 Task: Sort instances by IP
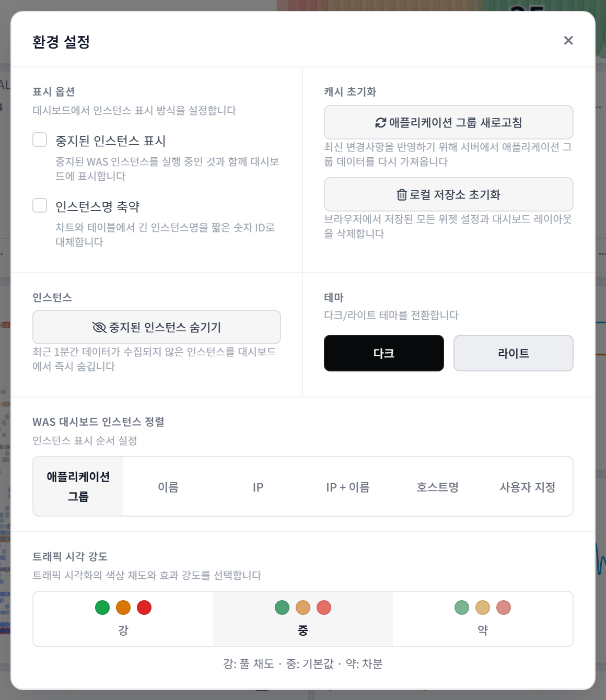[258, 486]
